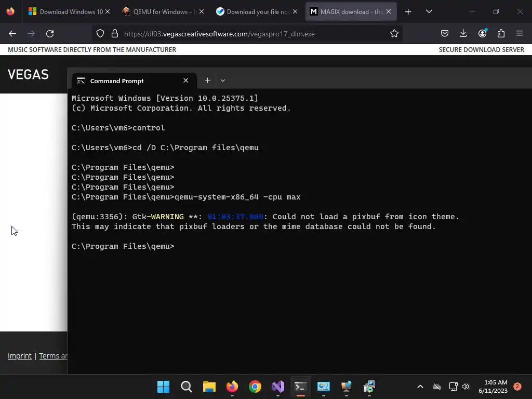Close the QEMU for Windows tab
532x399 pixels.
tap(202, 11)
